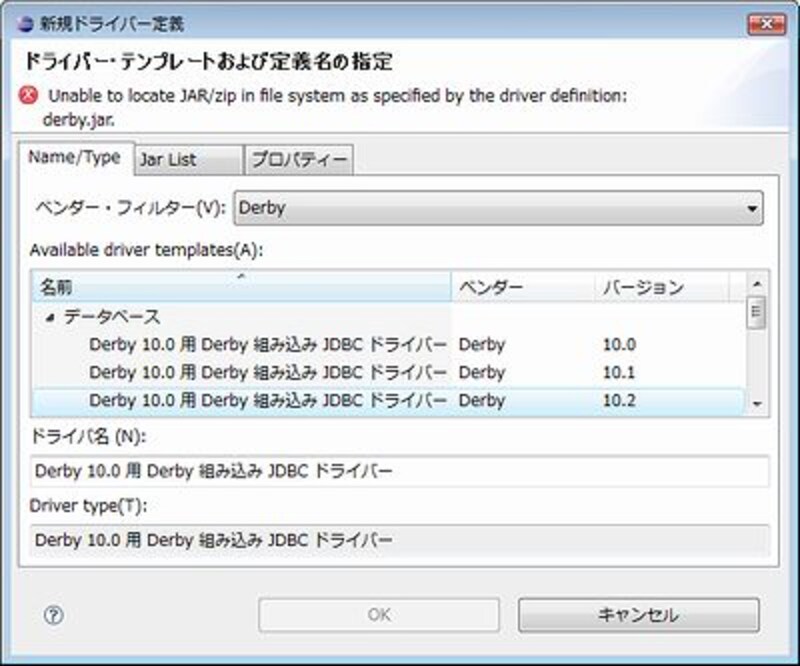Viewport: 800px width, 666px height.
Task: Collapse the データベース tree node
Action: click(x=49, y=318)
